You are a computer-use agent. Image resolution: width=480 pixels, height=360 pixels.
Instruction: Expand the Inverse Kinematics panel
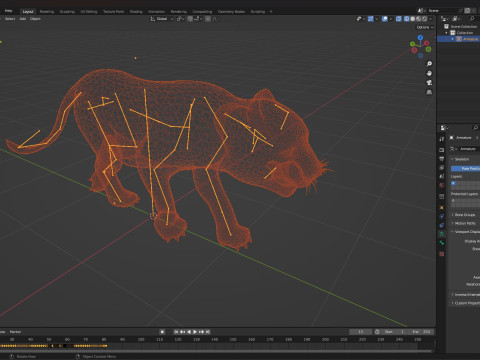tap(465, 295)
